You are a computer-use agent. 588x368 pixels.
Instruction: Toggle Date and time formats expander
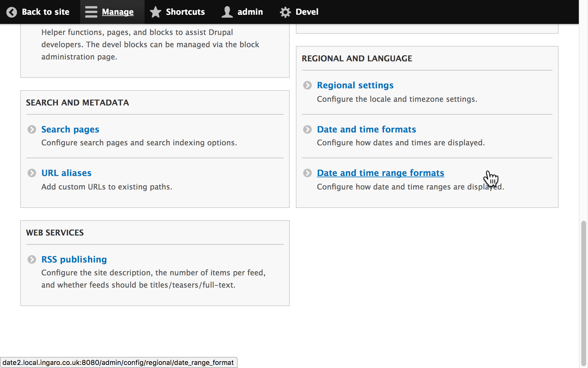click(x=307, y=128)
